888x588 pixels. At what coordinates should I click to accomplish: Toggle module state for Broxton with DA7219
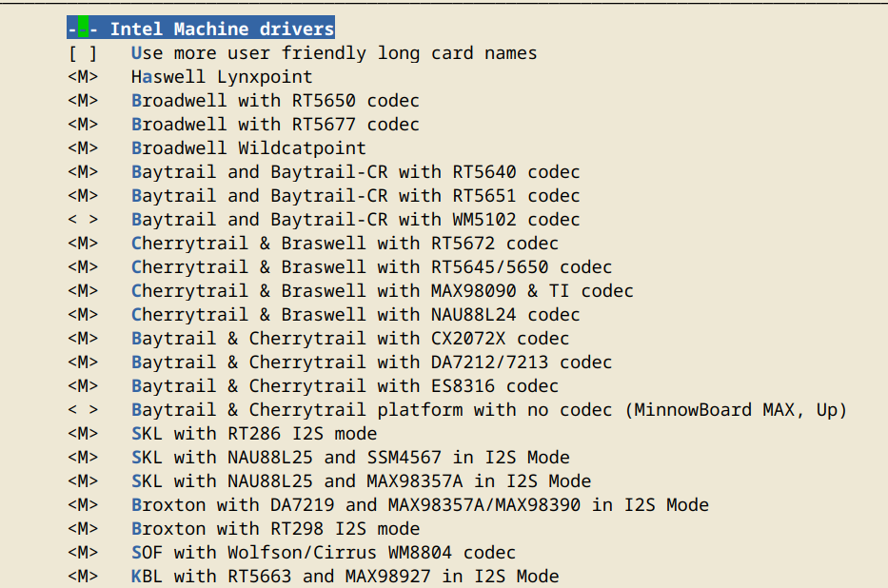(83, 505)
